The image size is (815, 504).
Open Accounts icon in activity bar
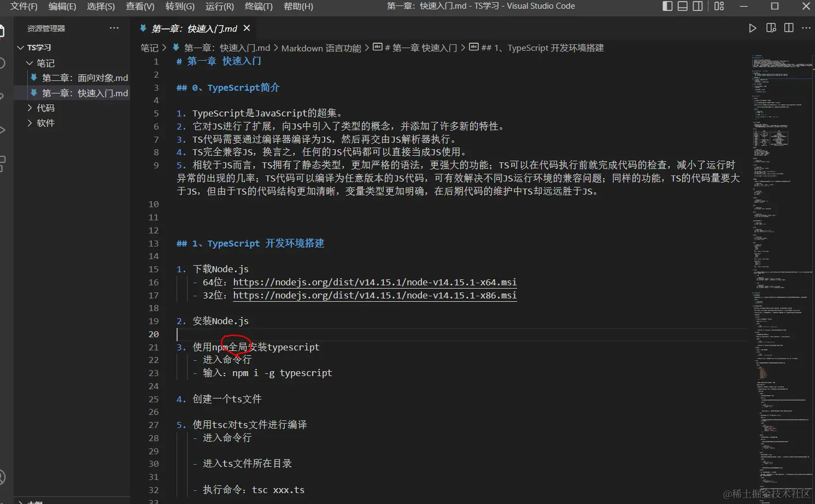pyautogui.click(x=2, y=477)
